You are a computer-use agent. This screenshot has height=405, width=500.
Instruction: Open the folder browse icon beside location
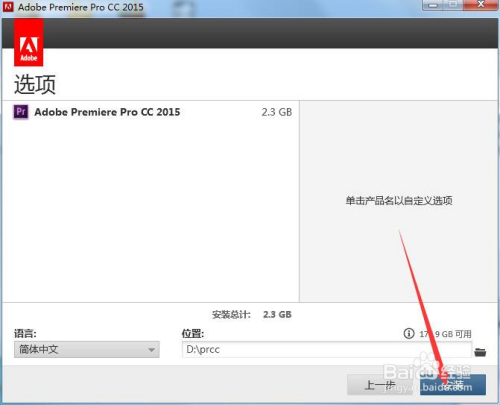click(480, 352)
